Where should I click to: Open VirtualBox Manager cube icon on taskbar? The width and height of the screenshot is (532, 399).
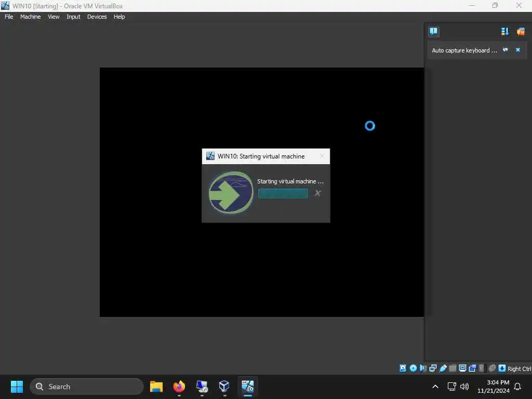point(224,387)
